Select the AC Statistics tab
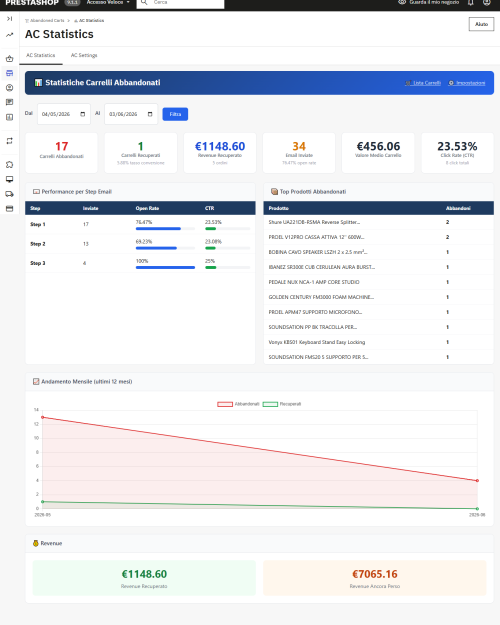 pyautogui.click(x=41, y=55)
